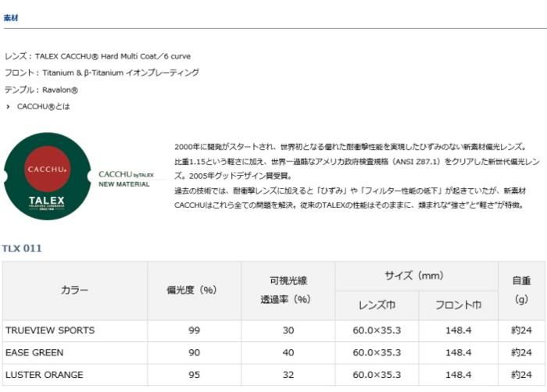Open the CACCHU®とは link
Image resolution: width=547 pixels, height=392 pixels.
pos(43,106)
